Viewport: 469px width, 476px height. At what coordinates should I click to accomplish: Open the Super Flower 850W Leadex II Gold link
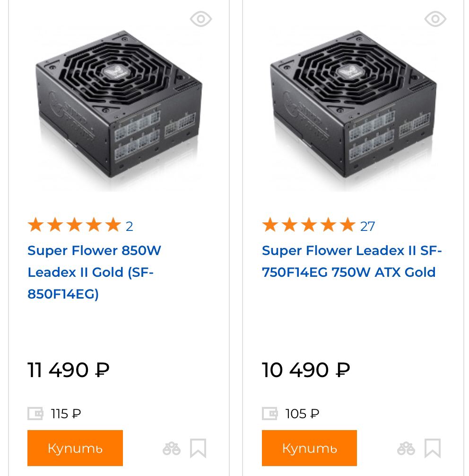[x=94, y=272]
